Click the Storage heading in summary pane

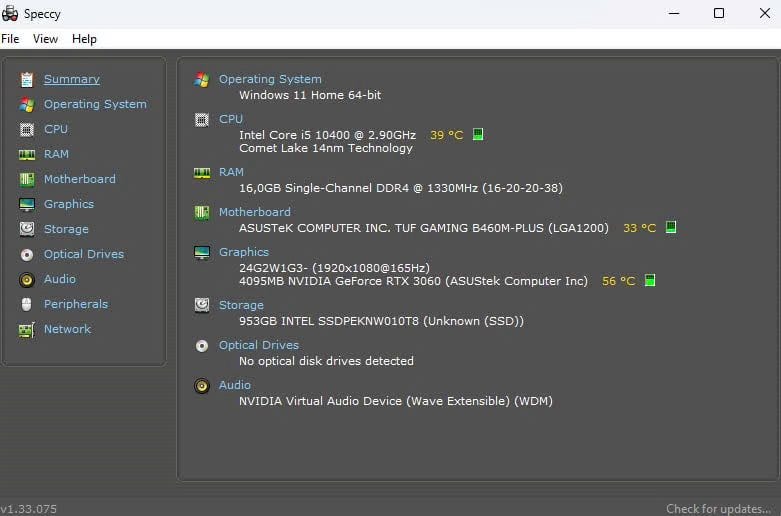242,305
